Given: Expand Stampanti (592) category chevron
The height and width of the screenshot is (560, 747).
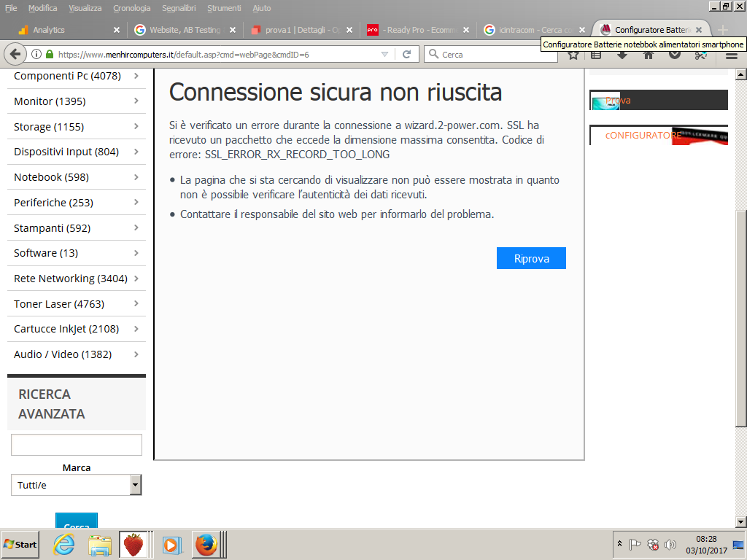Looking at the screenshot, I should pyautogui.click(x=136, y=227).
